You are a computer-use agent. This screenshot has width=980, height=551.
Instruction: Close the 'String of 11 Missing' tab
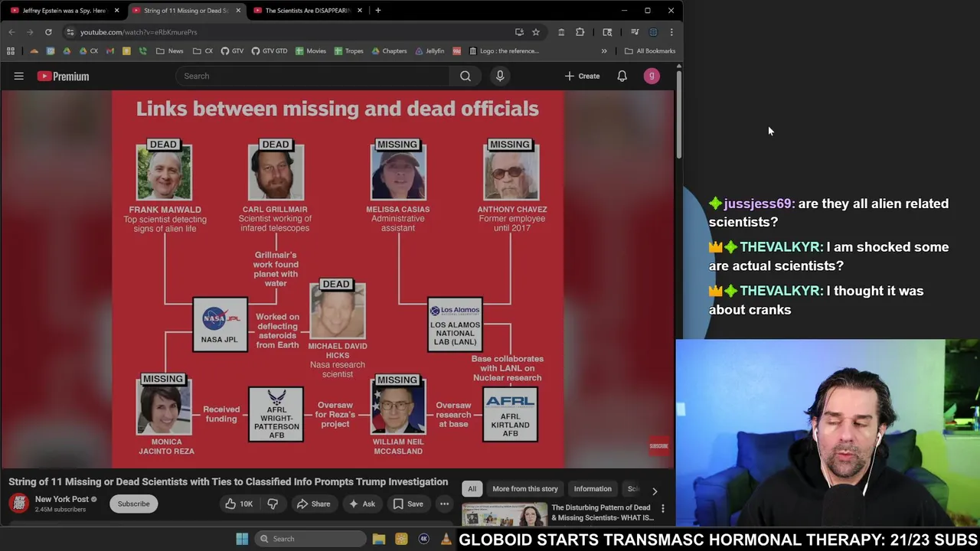[x=238, y=11]
